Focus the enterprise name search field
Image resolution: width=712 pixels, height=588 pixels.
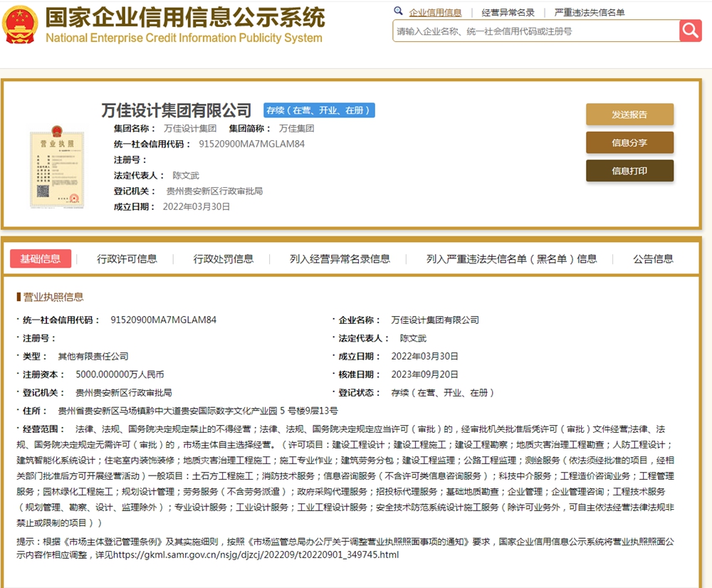(536, 31)
